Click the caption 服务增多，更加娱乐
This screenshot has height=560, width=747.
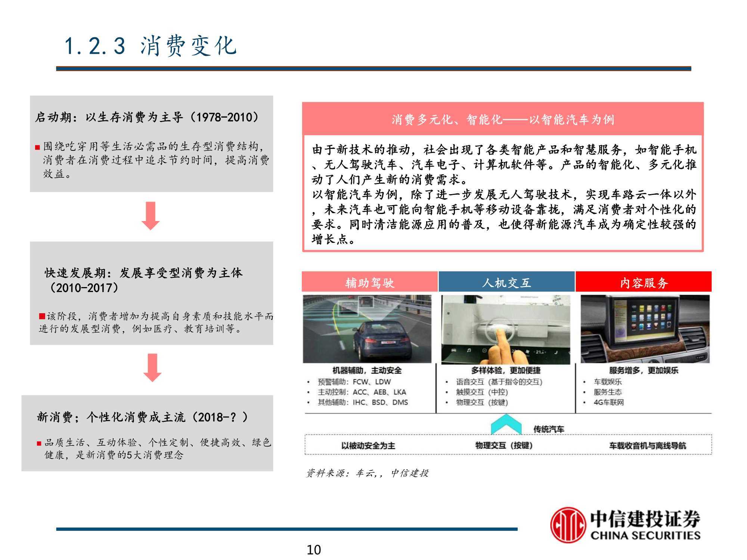[x=644, y=370]
